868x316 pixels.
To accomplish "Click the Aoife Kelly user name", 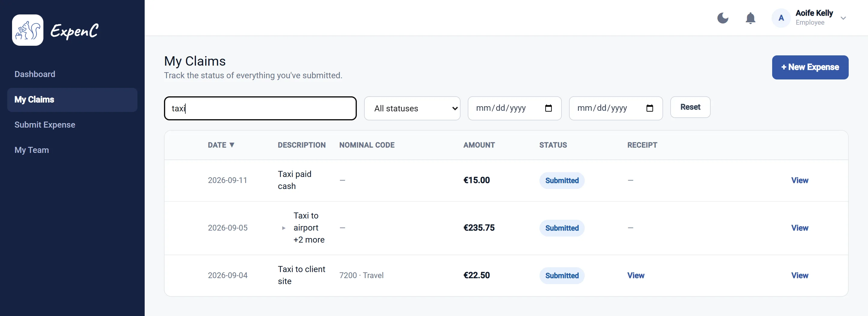I will coord(814,13).
